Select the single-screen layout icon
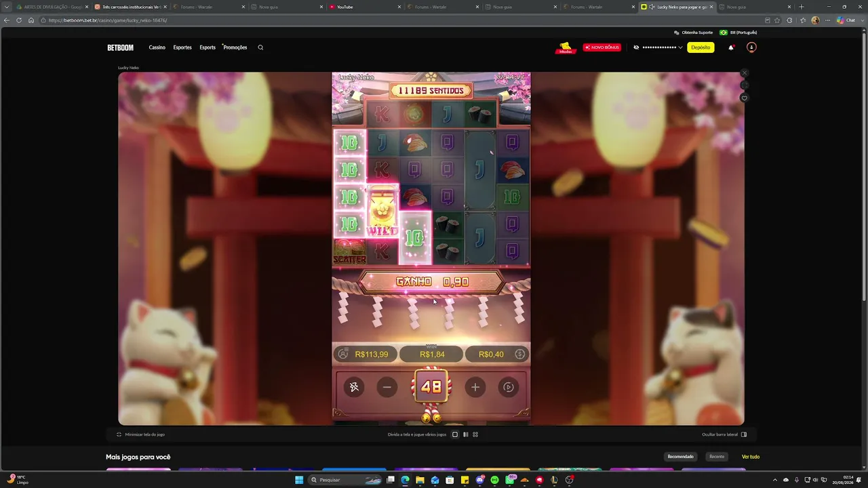This screenshot has height=488, width=868. click(455, 434)
